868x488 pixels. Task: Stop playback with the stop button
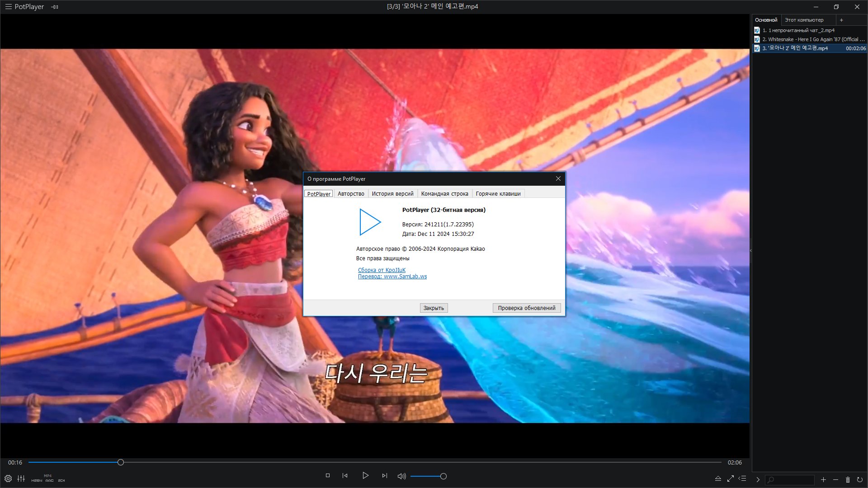[328, 475]
